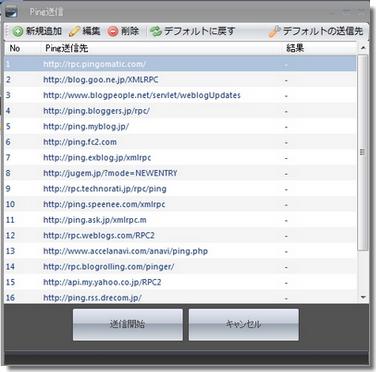The image size is (376, 372).
Task: Click the デフォルトの送信先 wrench icon
Action: [x=274, y=32]
